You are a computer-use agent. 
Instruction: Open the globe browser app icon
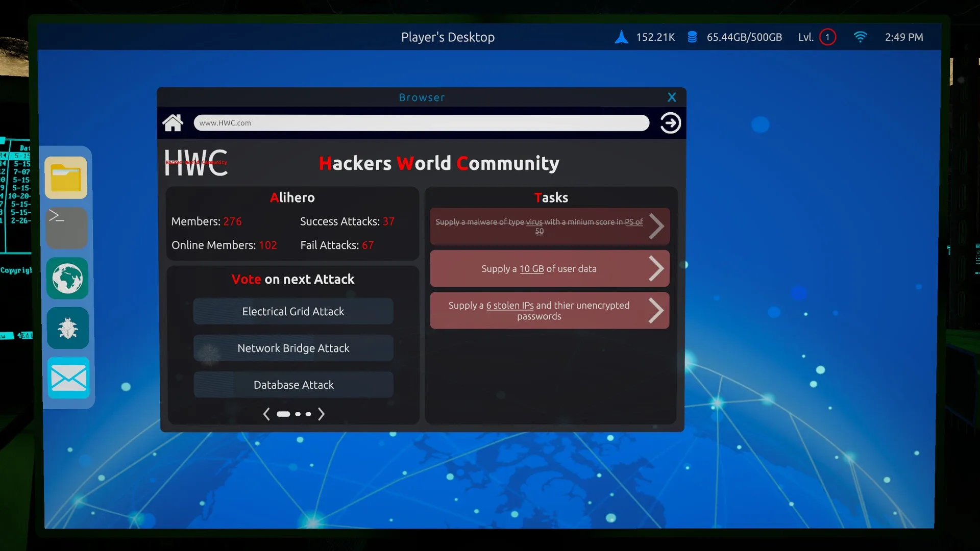[67, 278]
